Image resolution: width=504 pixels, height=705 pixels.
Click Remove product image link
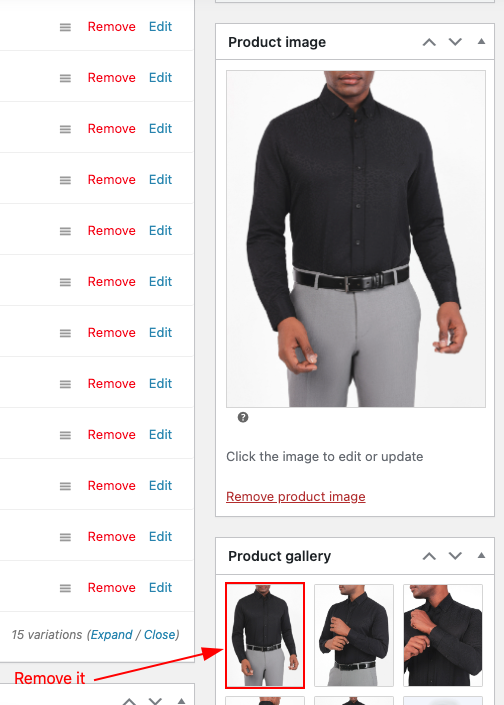coord(295,496)
